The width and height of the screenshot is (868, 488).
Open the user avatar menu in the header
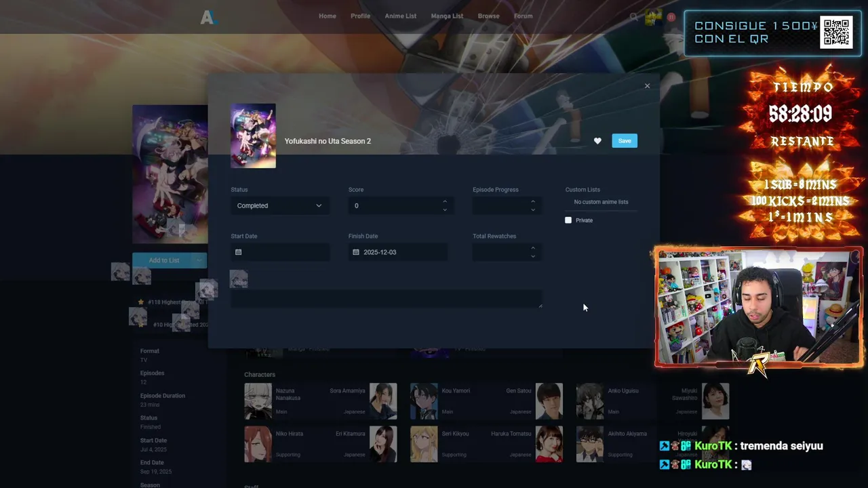coord(653,17)
